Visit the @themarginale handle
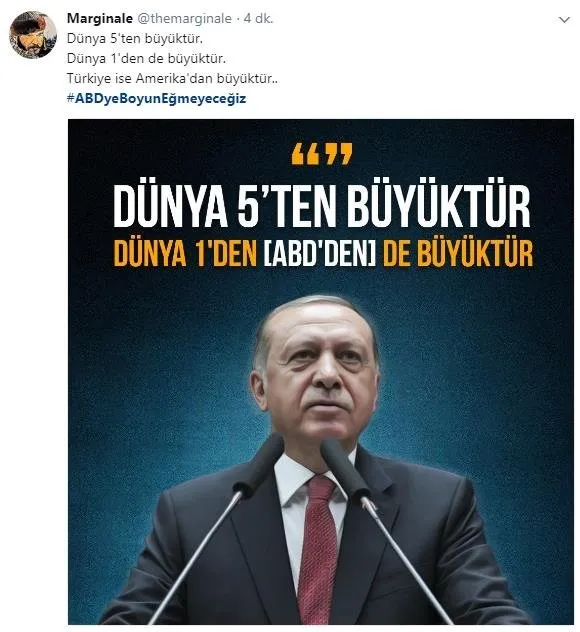Viewport: 580px width, 632px height. click(x=185, y=19)
